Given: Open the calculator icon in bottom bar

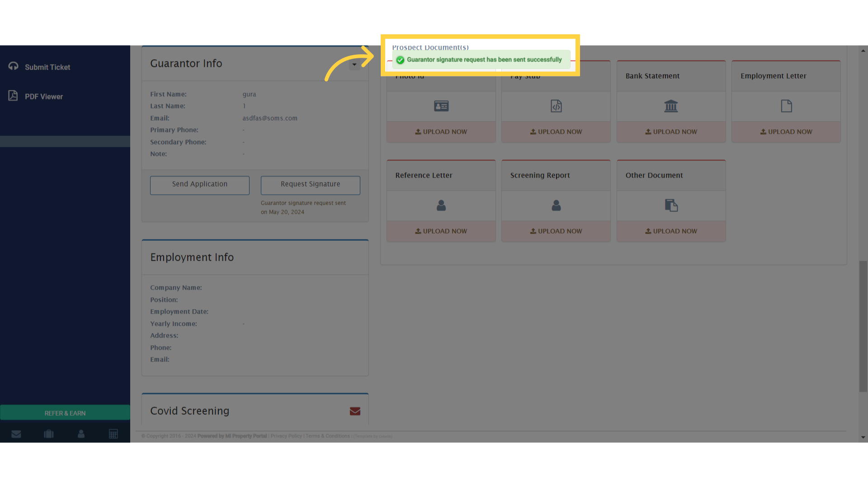Looking at the screenshot, I should (x=113, y=434).
